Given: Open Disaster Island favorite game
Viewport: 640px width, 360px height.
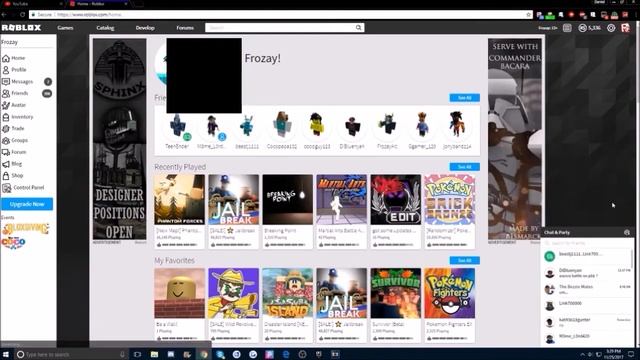Looking at the screenshot, I should [288, 293].
